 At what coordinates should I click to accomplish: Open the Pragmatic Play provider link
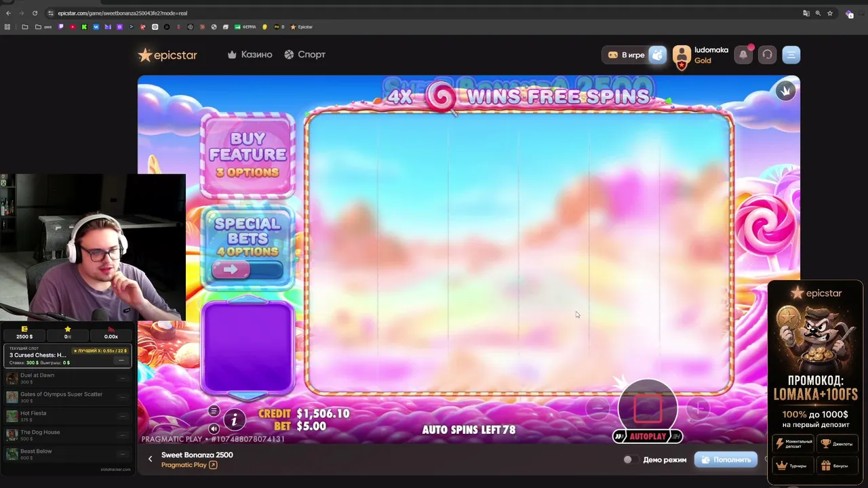coord(189,465)
